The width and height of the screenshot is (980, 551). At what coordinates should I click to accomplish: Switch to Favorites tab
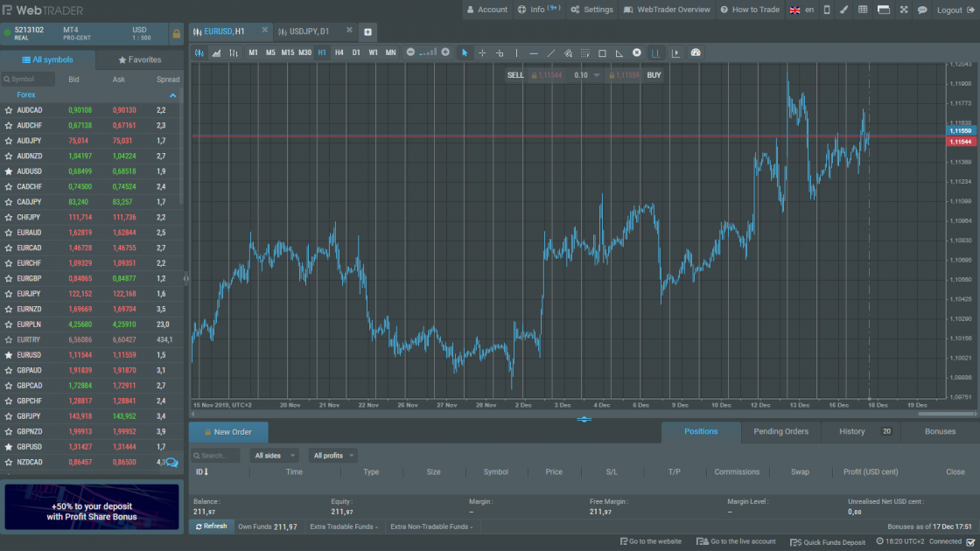[139, 60]
